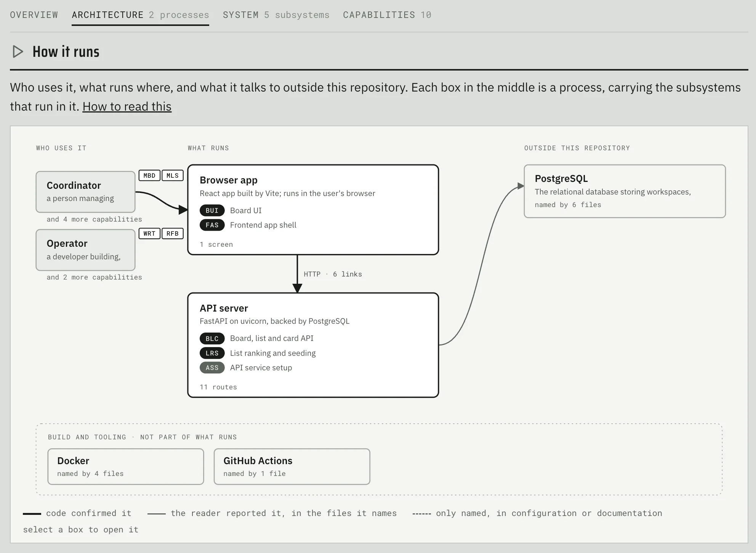The width and height of the screenshot is (756, 553).
Task: Click the play triangle beside How it runs
Action: click(18, 51)
